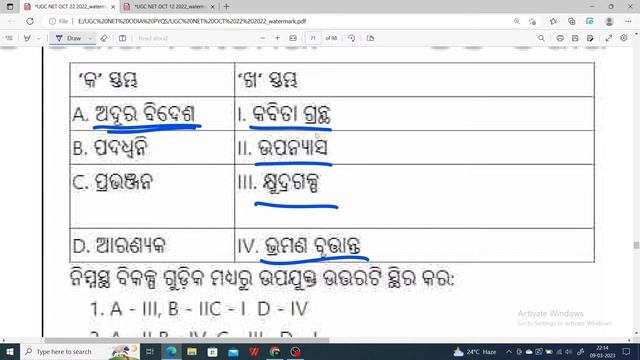
Task: Open the screen recorder taskbar icon
Action: 296,351
